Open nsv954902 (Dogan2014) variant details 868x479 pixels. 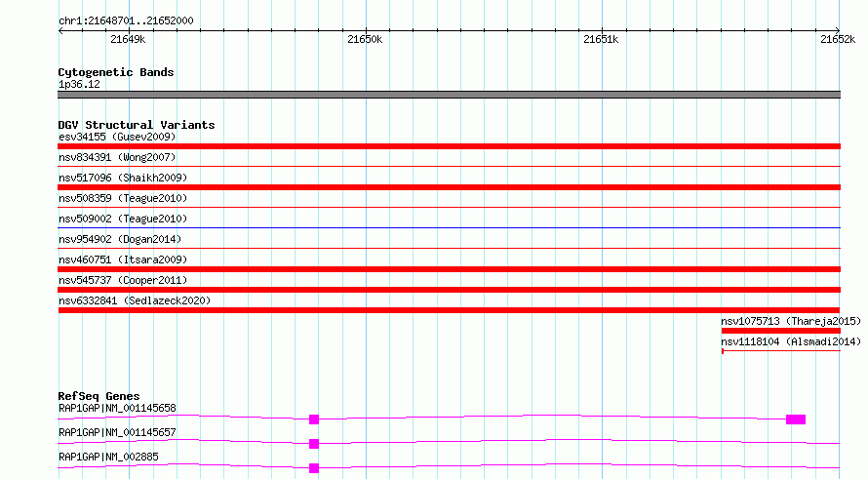[120, 239]
